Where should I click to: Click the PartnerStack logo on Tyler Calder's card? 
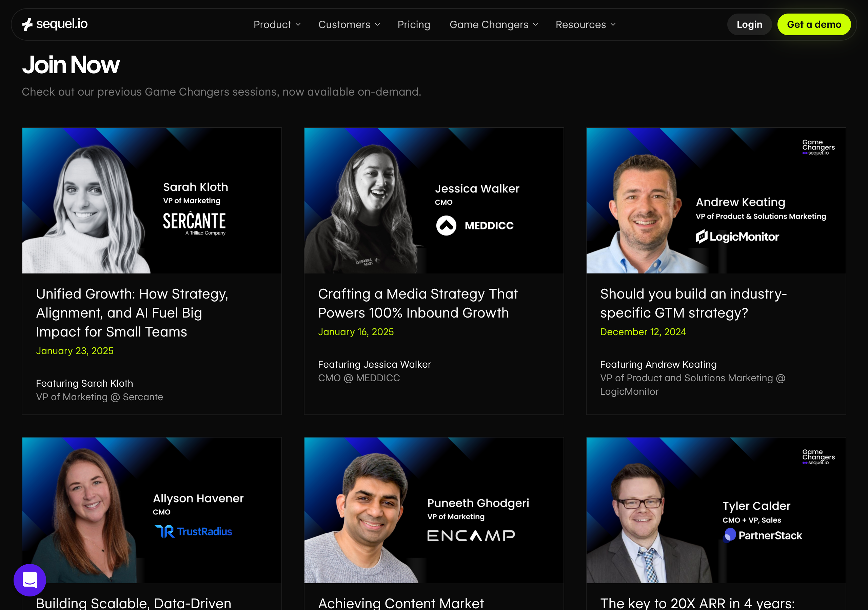point(762,535)
